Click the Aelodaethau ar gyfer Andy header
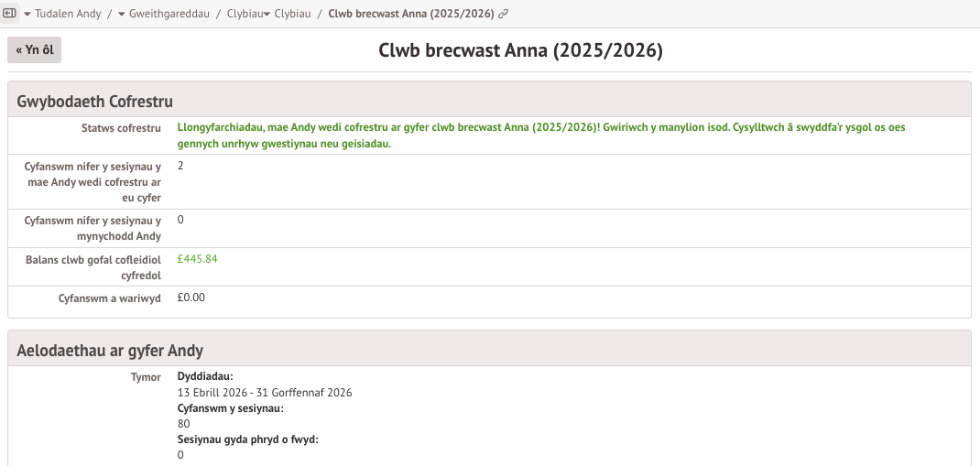Viewport: 980px width, 466px height. pyautogui.click(x=110, y=351)
